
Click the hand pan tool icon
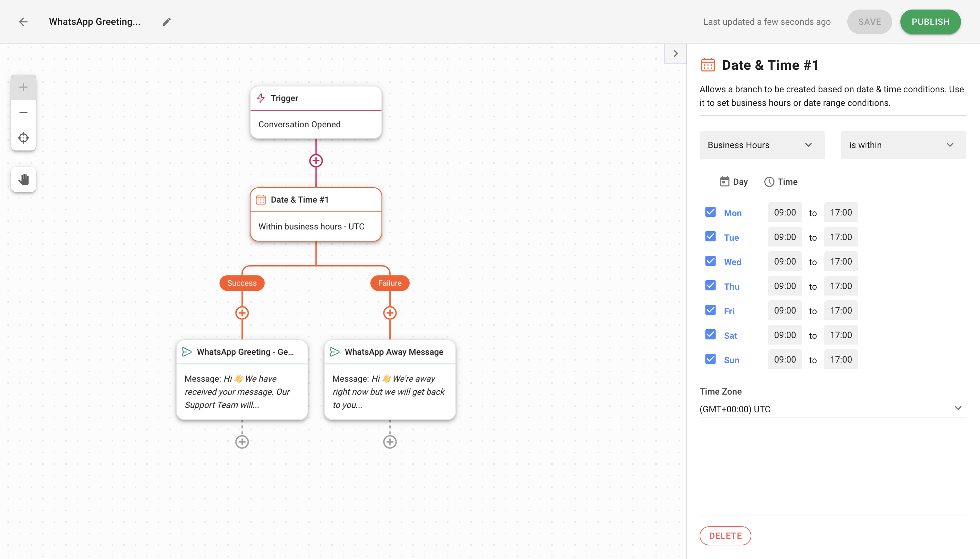point(24,180)
